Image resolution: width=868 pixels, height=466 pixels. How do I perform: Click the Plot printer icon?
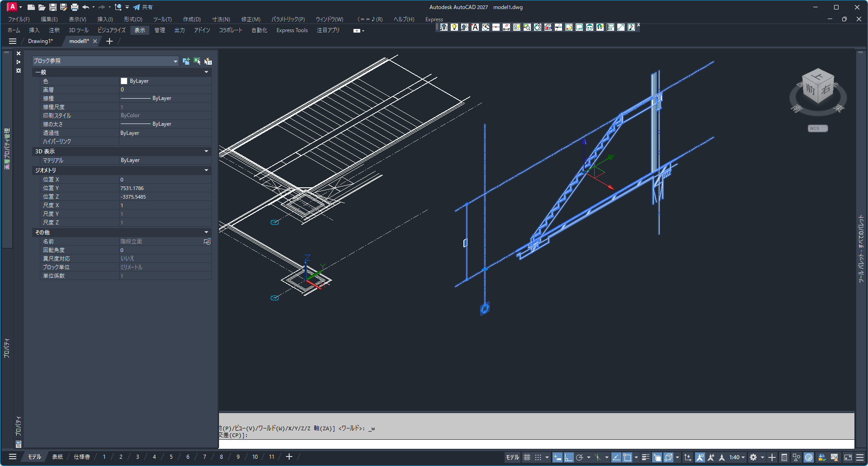[x=75, y=7]
